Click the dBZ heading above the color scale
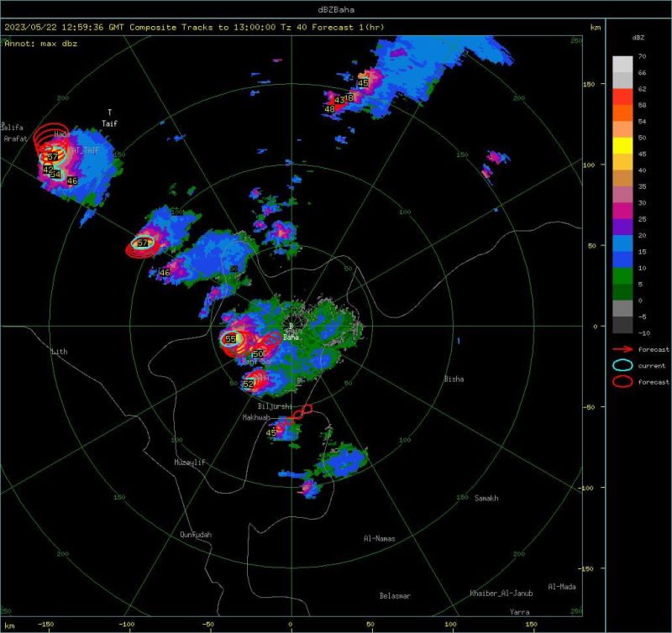Screen dimensions: 672x633 click(638, 37)
